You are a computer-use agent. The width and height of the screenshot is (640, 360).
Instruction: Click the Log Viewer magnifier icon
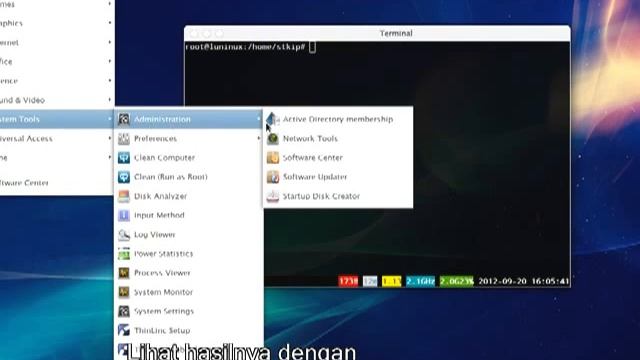pyautogui.click(x=124, y=234)
